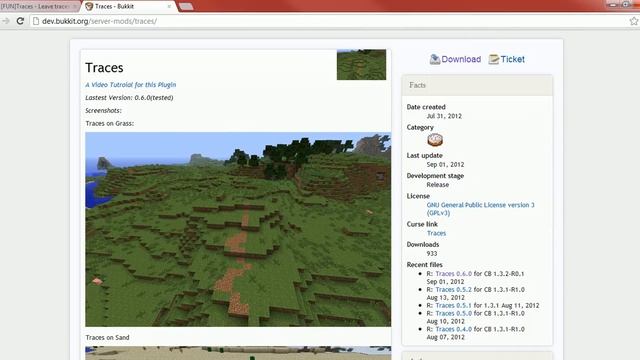Screen dimensions: 640x360
Task: Click the Traces page title
Action: click(x=104, y=68)
